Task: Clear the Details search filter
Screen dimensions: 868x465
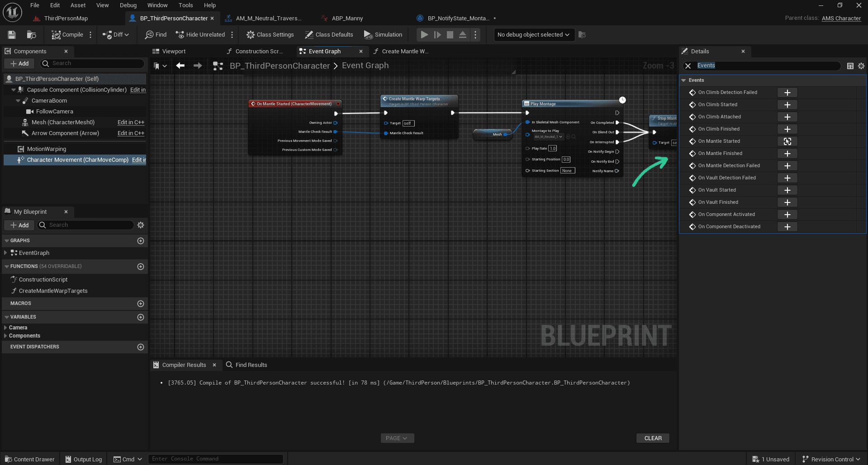Action: [x=688, y=66]
